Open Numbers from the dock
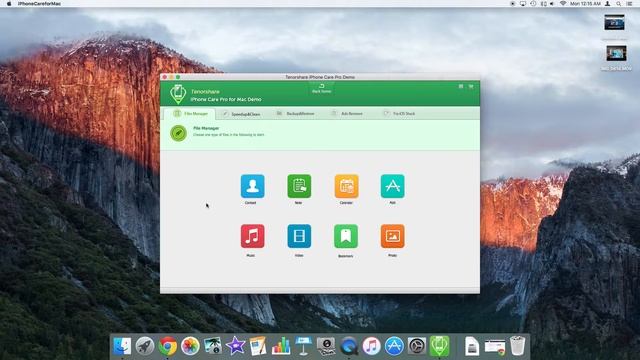The image size is (640, 360). point(281,346)
